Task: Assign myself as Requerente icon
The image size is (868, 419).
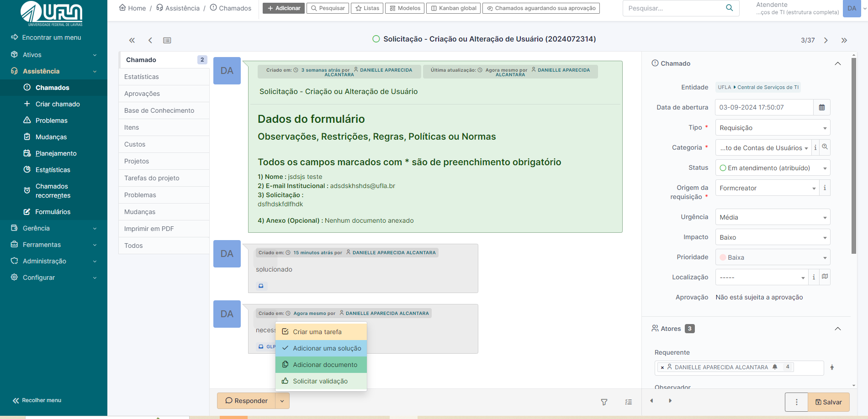Action: point(832,367)
